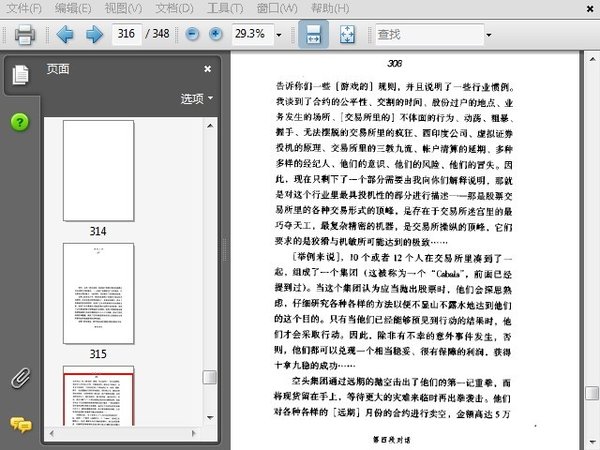
Task: Click the thumbnail label 315
Action: (x=98, y=354)
